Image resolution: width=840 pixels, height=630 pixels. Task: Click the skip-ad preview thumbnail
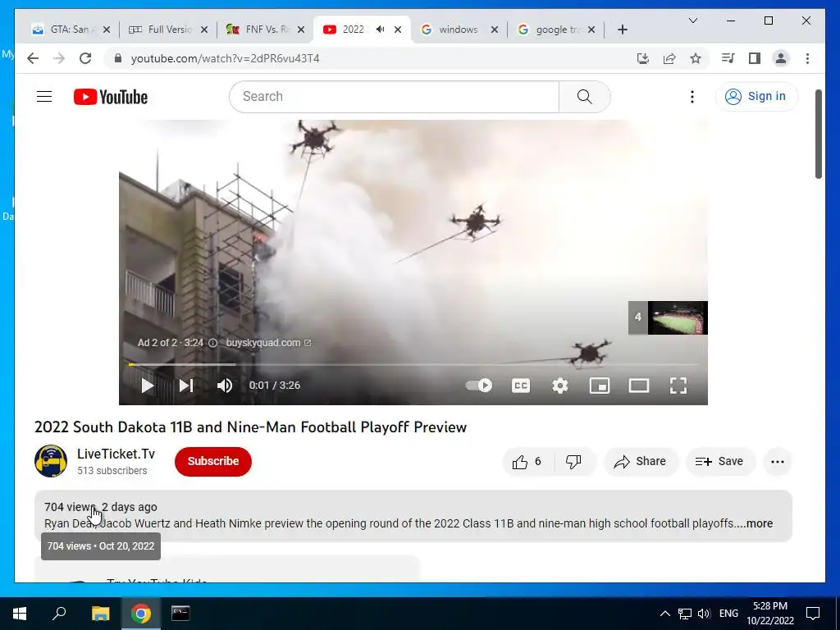pyautogui.click(x=668, y=317)
